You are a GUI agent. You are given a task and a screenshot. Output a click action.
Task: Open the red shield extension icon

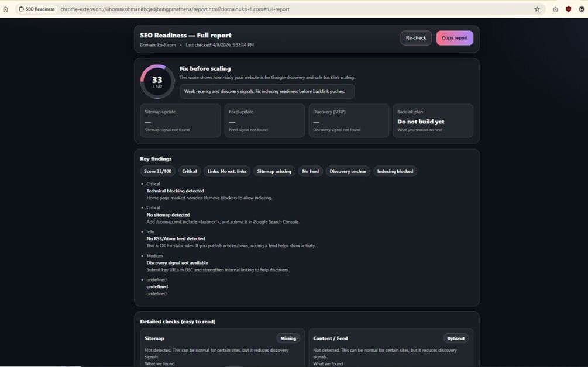(x=569, y=9)
